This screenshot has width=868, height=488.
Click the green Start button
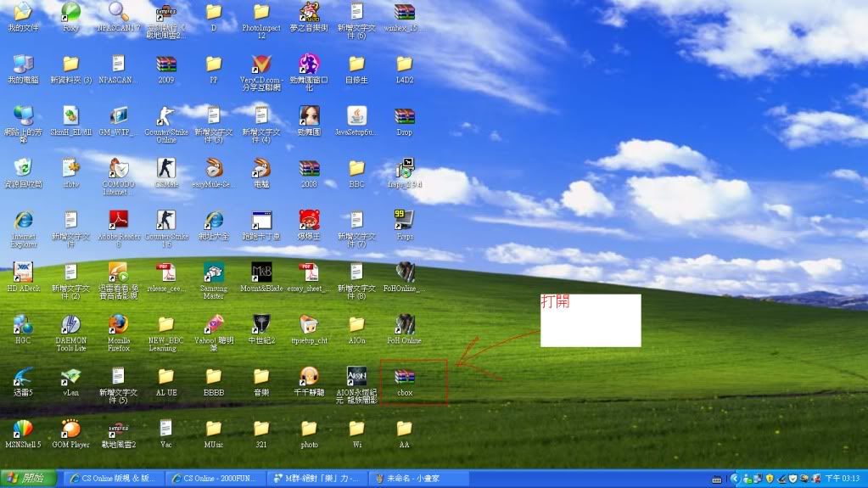29,479
